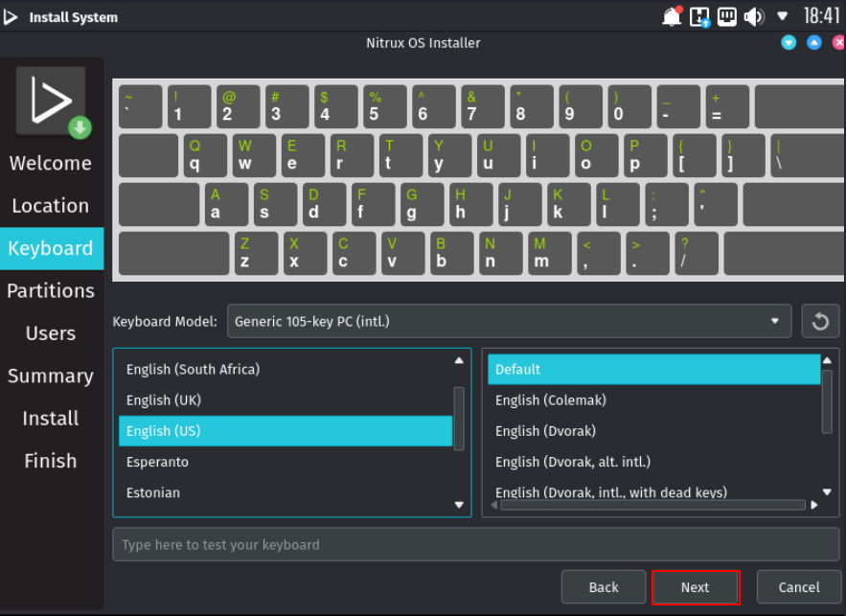Image resolution: width=846 pixels, height=616 pixels.
Task: Click variant list horizontal scrollbar
Action: click(652, 506)
